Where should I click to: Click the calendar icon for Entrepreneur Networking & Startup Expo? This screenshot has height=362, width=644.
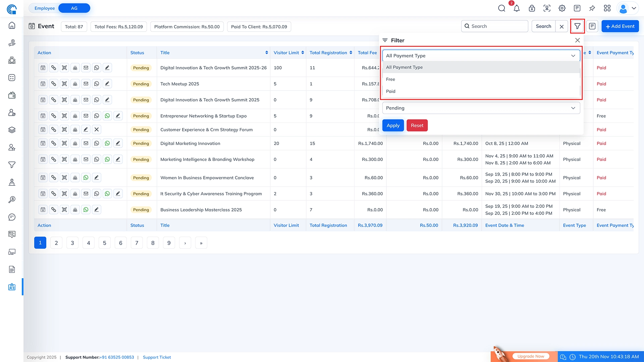pos(43,116)
